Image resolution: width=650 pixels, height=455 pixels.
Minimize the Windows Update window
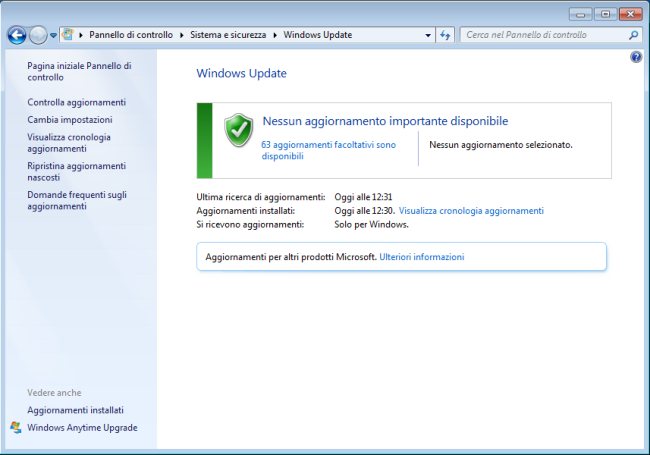pyautogui.click(x=580, y=15)
